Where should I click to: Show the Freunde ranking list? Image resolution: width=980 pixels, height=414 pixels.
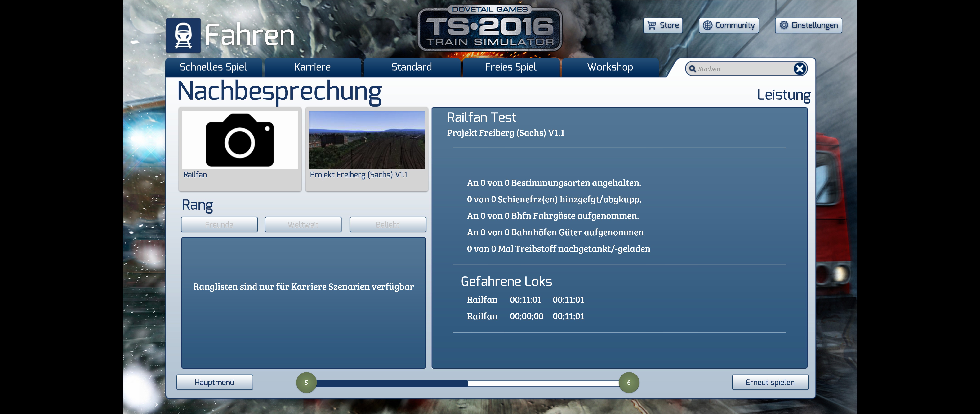(219, 225)
